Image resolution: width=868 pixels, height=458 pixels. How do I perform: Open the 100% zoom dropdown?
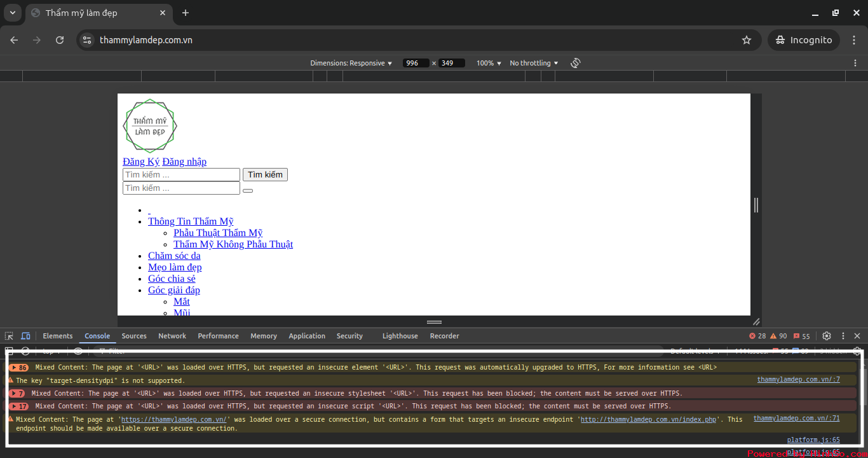coord(489,63)
